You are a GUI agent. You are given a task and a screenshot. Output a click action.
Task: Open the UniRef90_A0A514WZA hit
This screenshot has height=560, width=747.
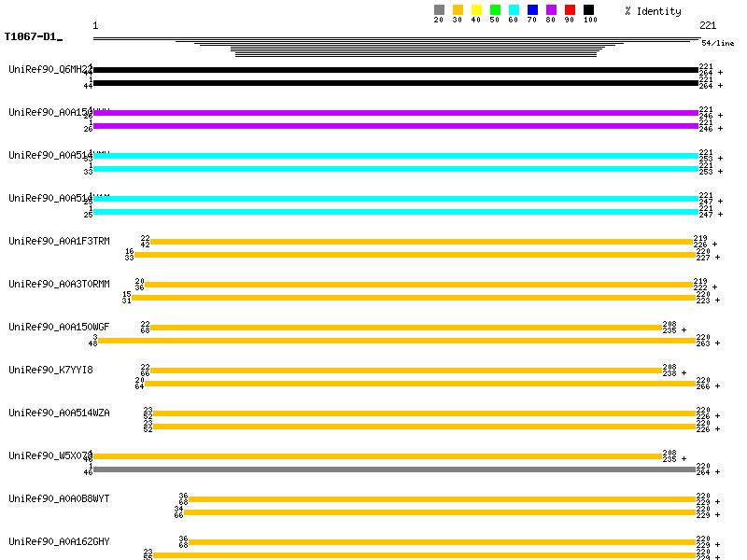(x=59, y=413)
